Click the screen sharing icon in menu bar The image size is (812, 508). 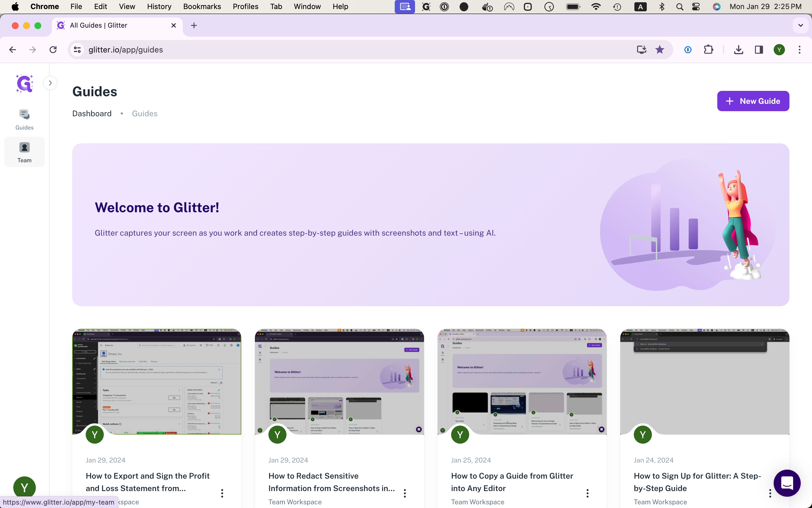(x=405, y=7)
